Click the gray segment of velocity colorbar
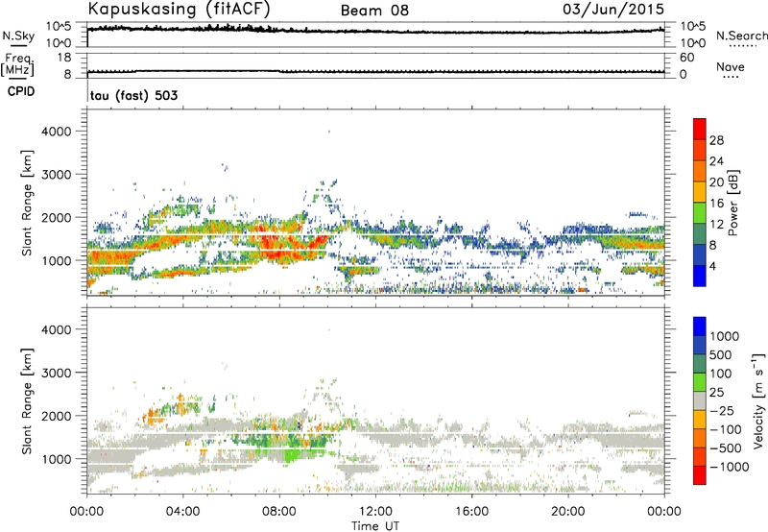Screen dimensions: 768x532 [700, 400]
